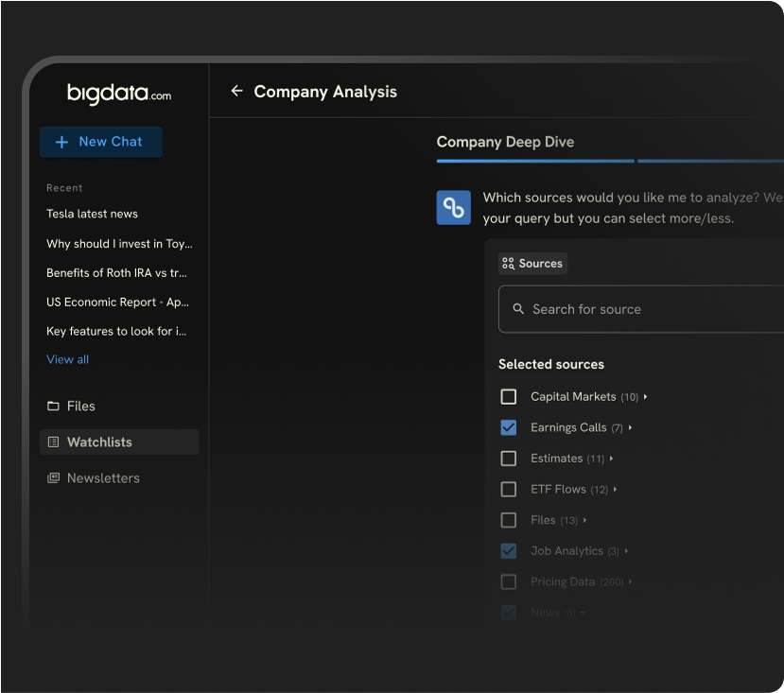Image resolution: width=784 pixels, height=693 pixels.
Task: Click the 'Recent' section label
Action: click(64, 188)
